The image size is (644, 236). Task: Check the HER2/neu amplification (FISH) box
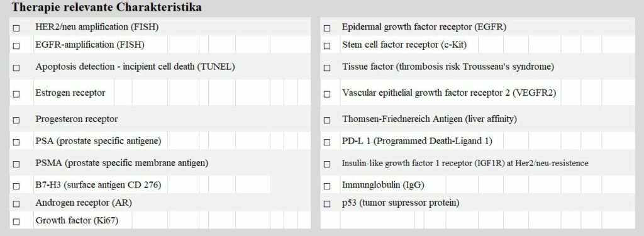(x=16, y=28)
